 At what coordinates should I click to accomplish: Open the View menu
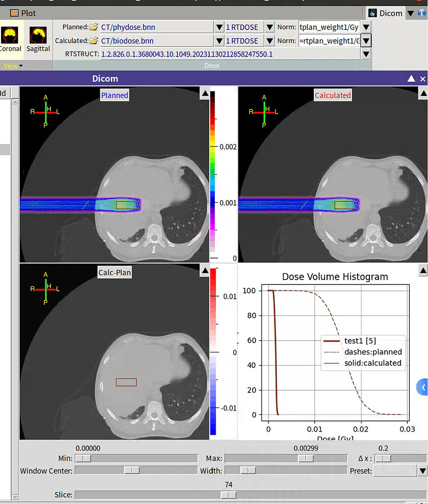click(x=12, y=65)
